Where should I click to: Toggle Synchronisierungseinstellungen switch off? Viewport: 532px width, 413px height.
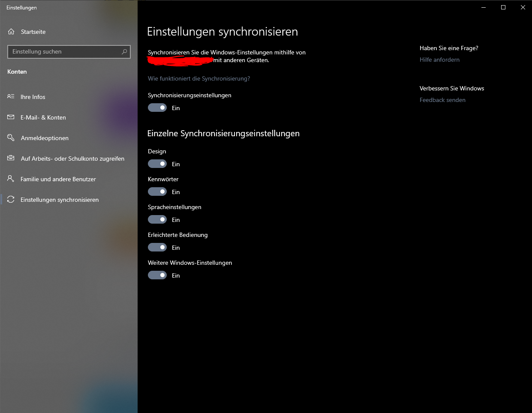click(157, 108)
